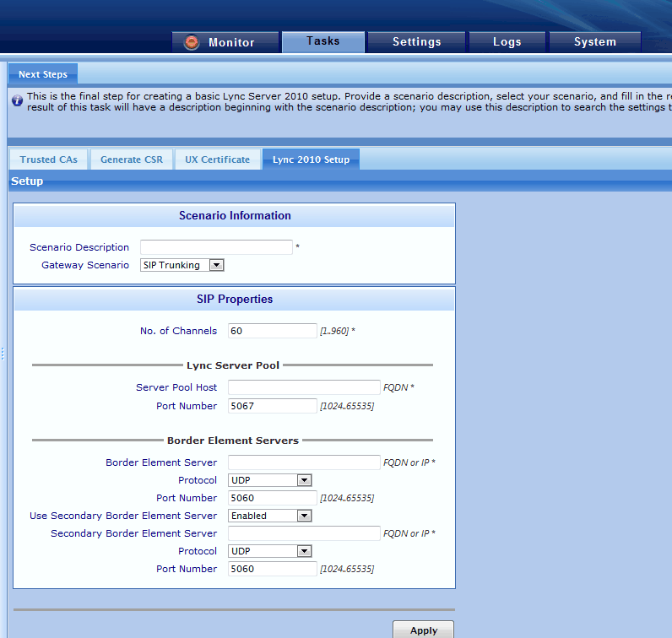The height and width of the screenshot is (638, 672).
Task: Open the Gateway Scenario dropdown
Action: (x=182, y=265)
